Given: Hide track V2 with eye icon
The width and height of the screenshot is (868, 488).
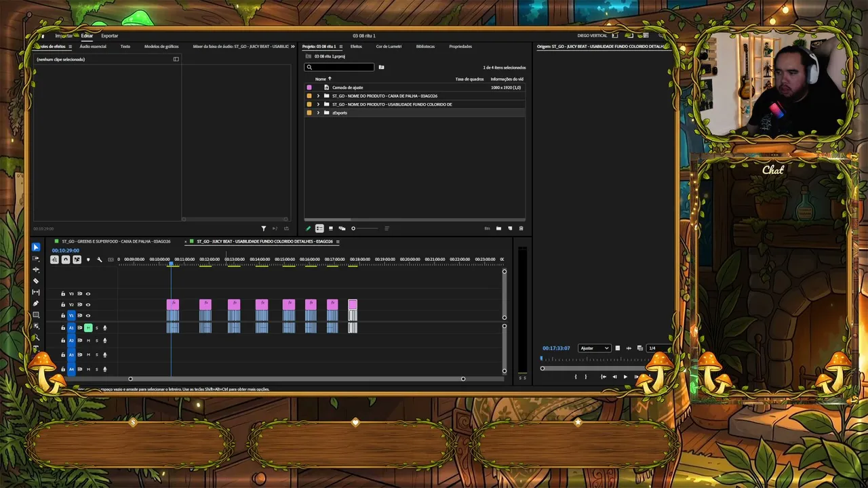Looking at the screenshot, I should pos(88,304).
